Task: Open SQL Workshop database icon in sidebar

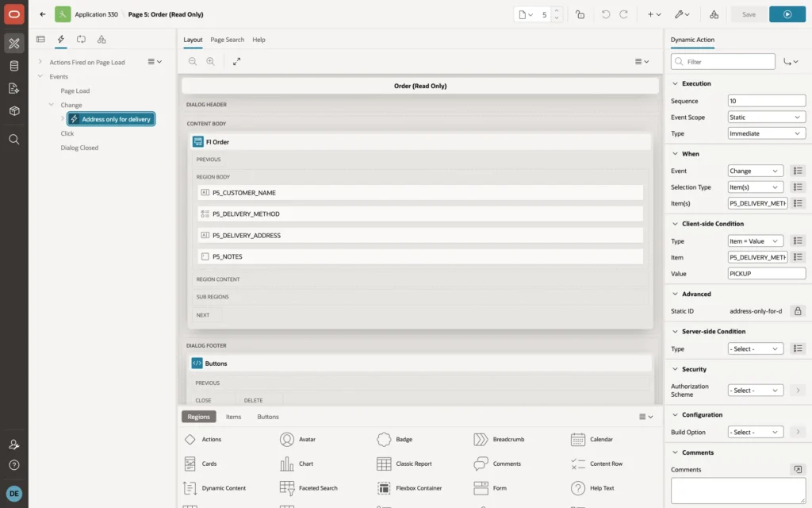Action: (14, 66)
